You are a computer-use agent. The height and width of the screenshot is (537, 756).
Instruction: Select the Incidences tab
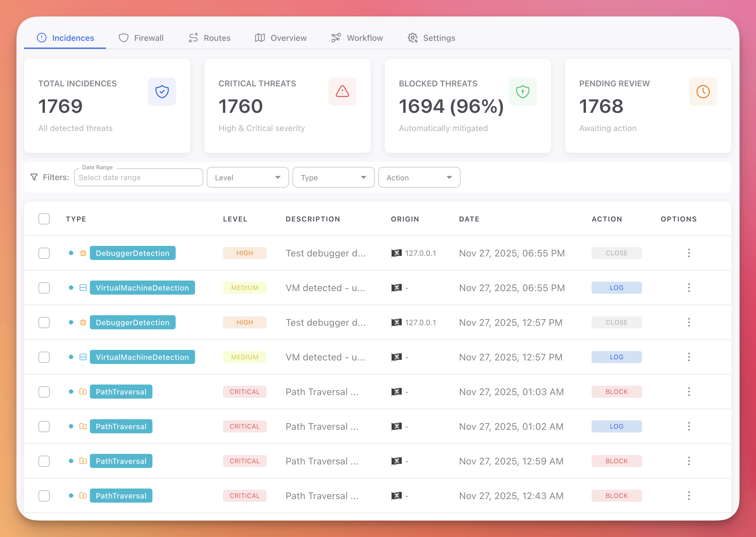[65, 38]
